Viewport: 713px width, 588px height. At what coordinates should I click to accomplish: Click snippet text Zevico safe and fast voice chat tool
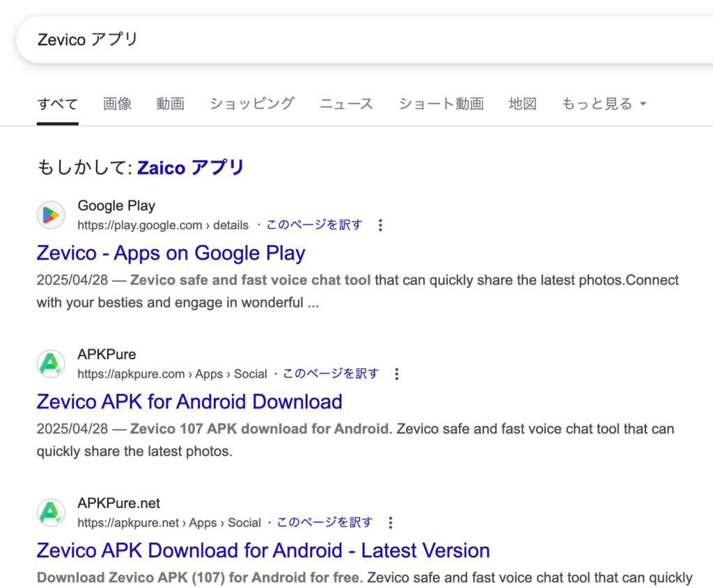[251, 280]
